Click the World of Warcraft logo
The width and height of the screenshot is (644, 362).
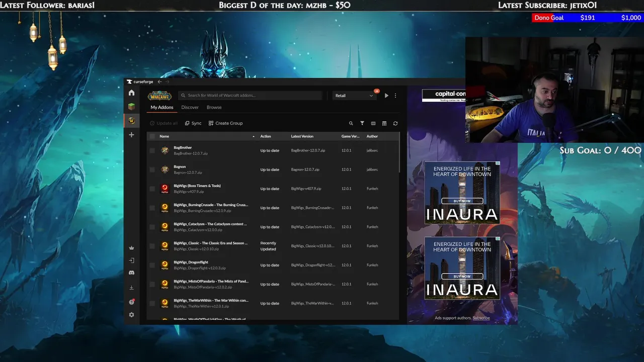(159, 96)
